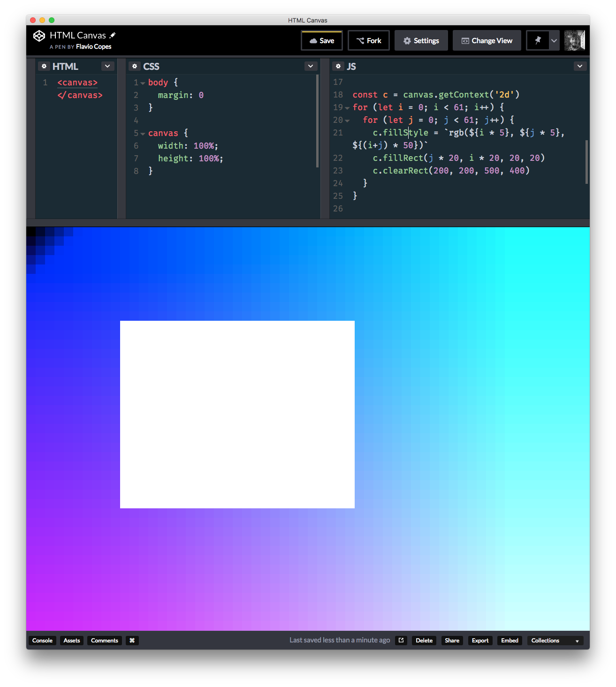Click the user profile avatar
The width and height of the screenshot is (616, 687).
point(574,40)
